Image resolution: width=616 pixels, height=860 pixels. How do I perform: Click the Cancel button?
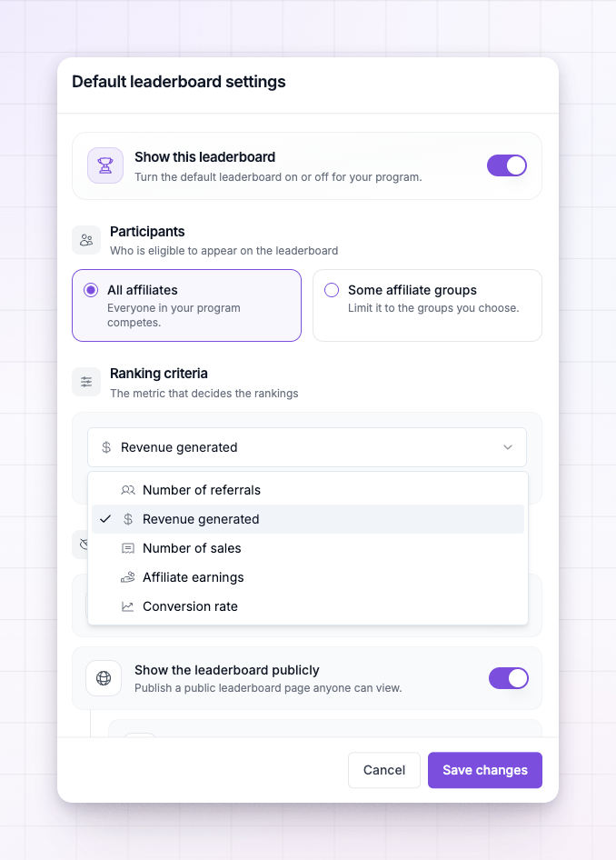pyautogui.click(x=384, y=770)
